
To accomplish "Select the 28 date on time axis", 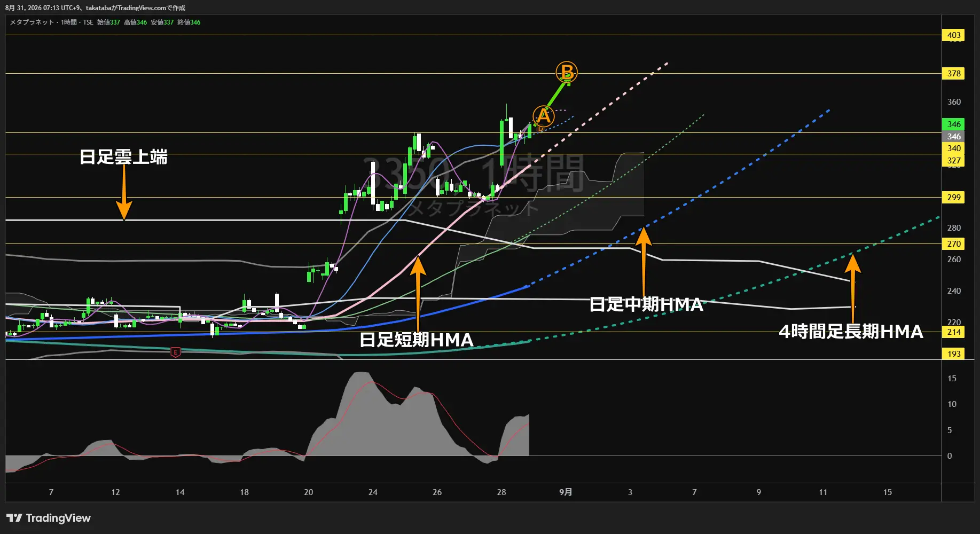I will tap(501, 492).
